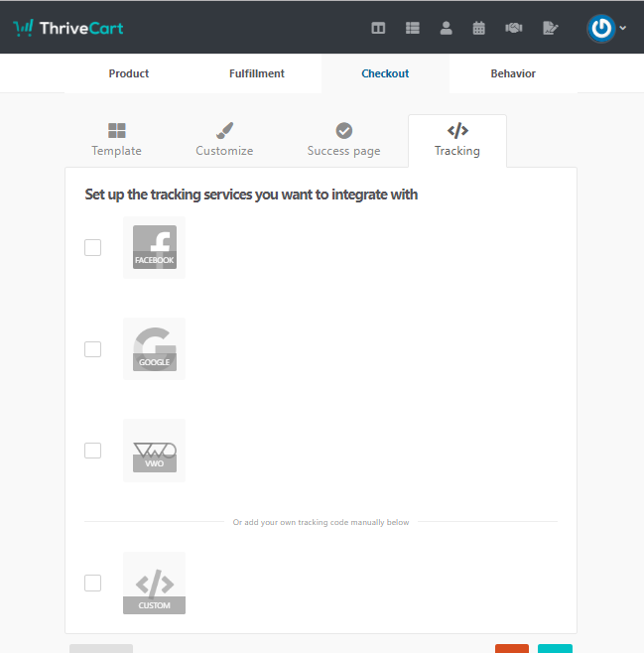This screenshot has width=644, height=653.
Task: Open the customers person icon in header
Action: [446, 28]
